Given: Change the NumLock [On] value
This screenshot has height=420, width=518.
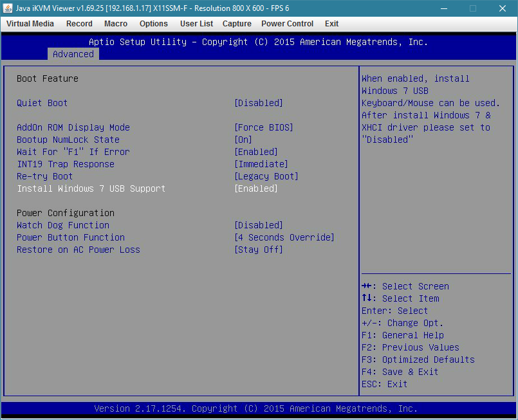Looking at the screenshot, I should point(243,140).
